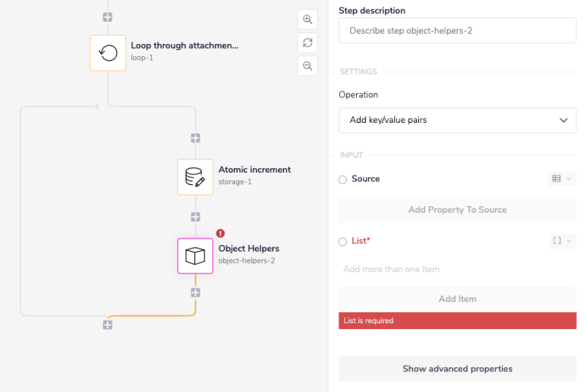Open the List type selector dropdown
This screenshot has height=392, width=585.
click(x=562, y=241)
